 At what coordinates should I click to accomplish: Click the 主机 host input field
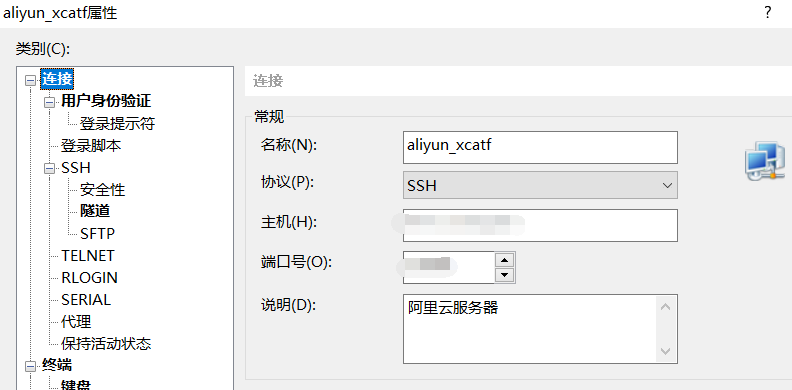(x=540, y=225)
